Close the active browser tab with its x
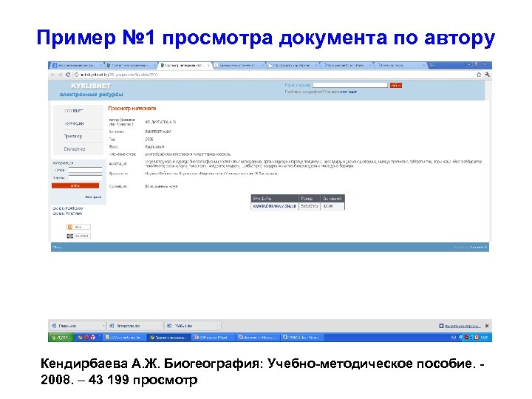 (208, 65)
